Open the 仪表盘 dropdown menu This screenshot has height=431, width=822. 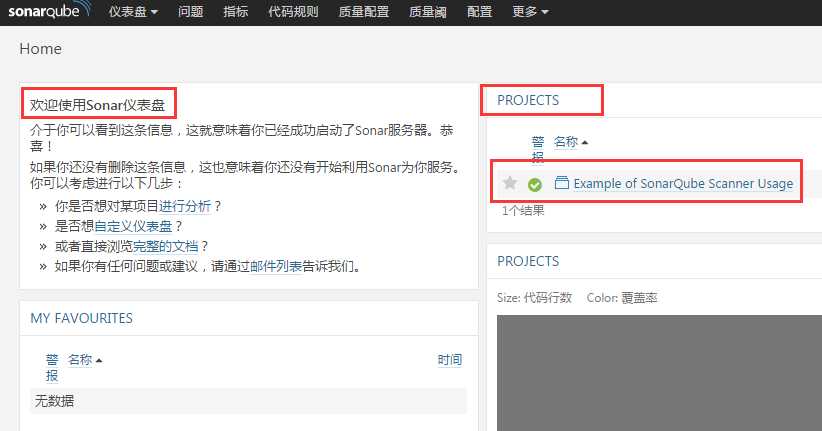click(x=133, y=12)
